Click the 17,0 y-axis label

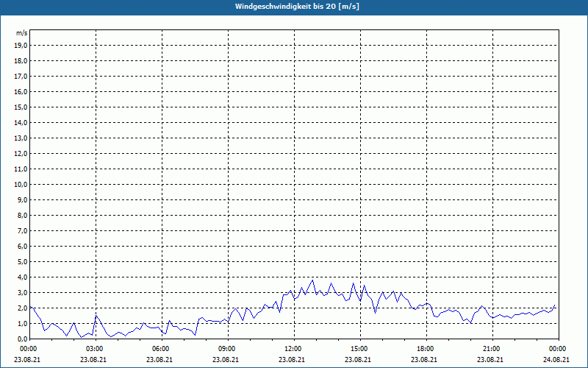[x=21, y=77]
